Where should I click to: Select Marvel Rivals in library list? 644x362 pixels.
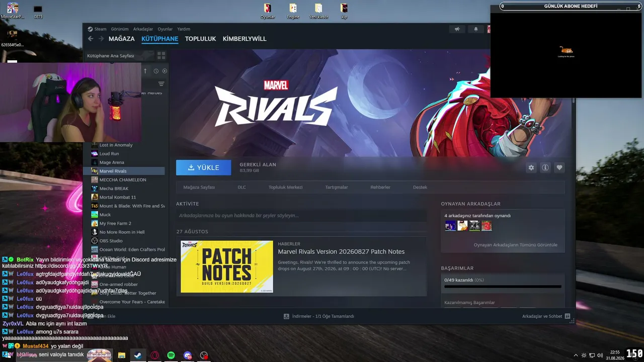124,171
